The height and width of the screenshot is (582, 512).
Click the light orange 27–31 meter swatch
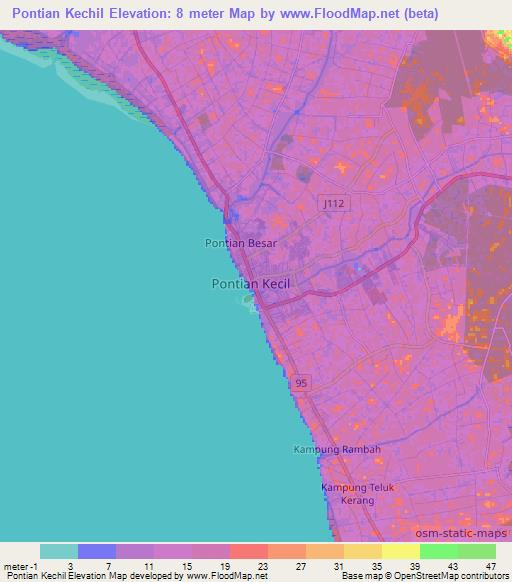[325, 552]
